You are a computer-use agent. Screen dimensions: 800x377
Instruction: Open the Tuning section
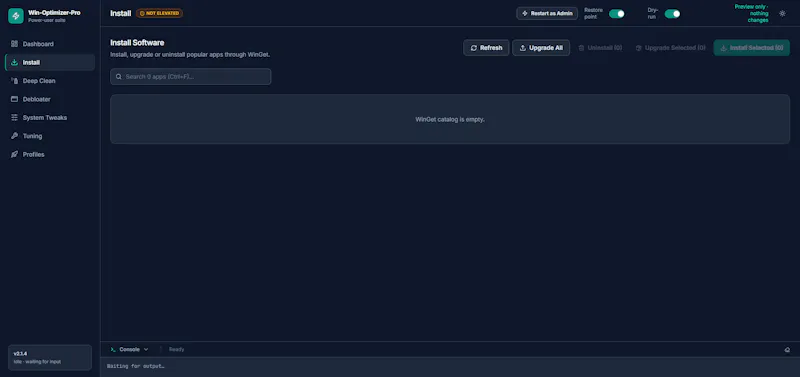point(50,136)
